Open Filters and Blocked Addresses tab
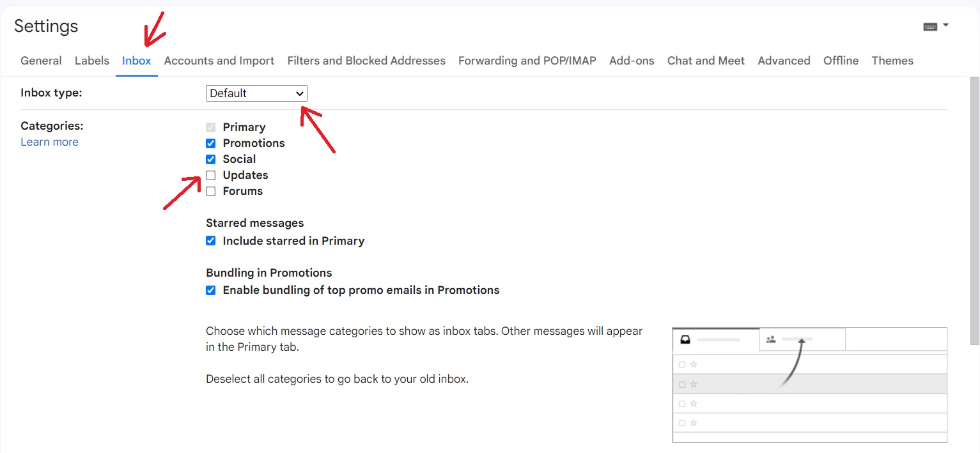 366,61
